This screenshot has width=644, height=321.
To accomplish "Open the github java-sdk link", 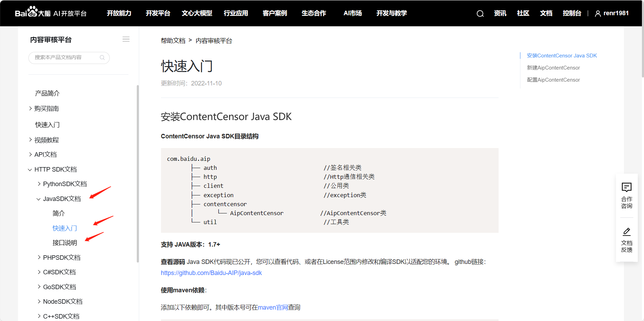I will (x=211, y=273).
